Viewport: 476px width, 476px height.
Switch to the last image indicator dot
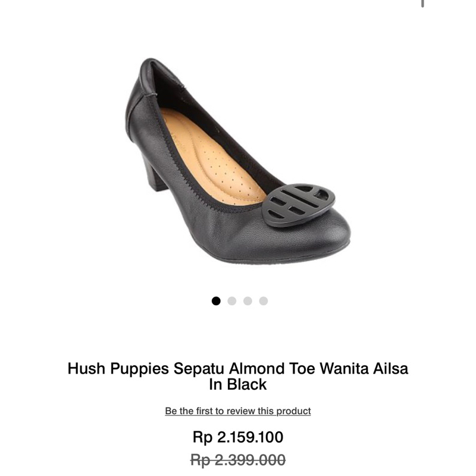pos(264,299)
